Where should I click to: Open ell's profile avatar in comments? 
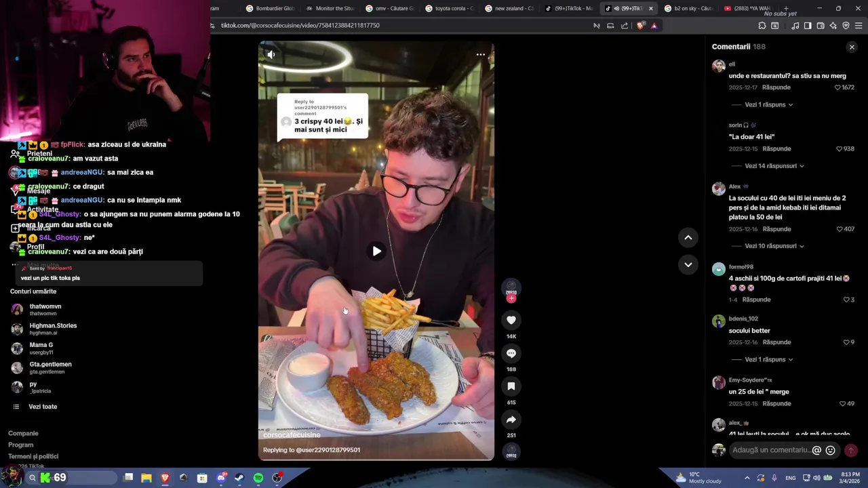tap(718, 66)
